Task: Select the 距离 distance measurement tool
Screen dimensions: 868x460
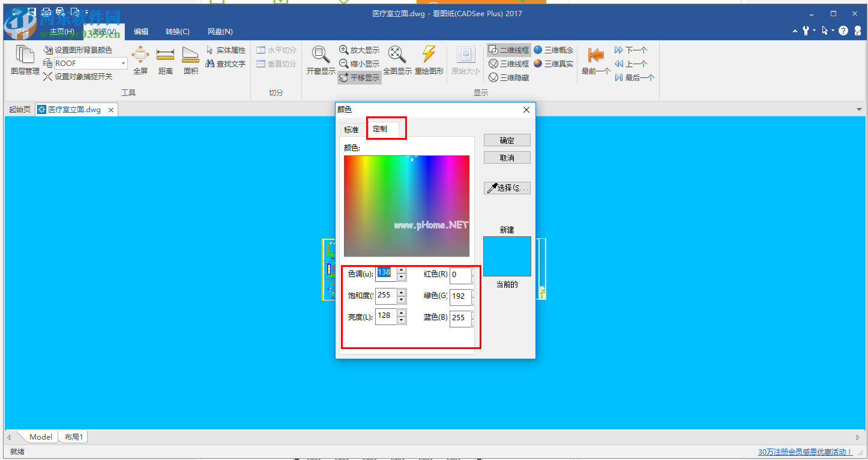Action: (x=166, y=61)
